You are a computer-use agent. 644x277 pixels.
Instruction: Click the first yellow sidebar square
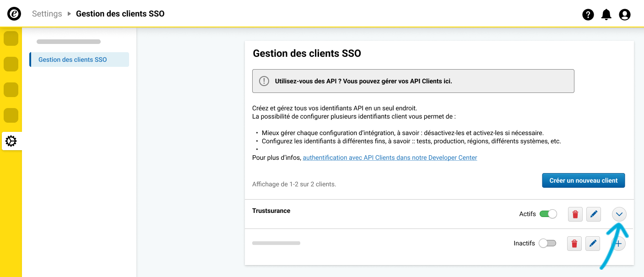click(11, 39)
